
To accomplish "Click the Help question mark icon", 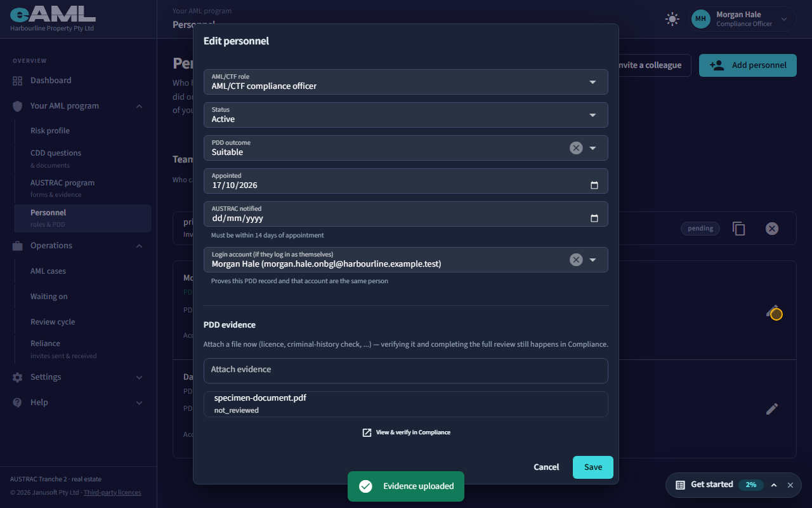I will pyautogui.click(x=18, y=403).
